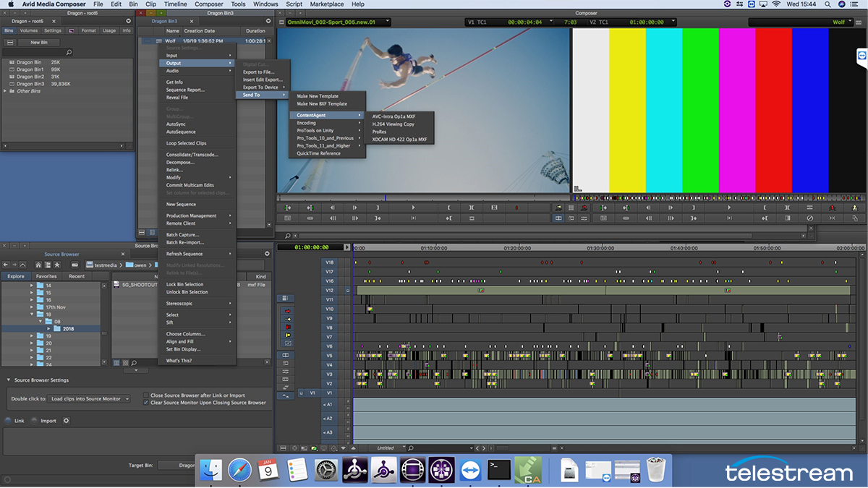Toggle the V12 track selector
This screenshot has height=488, width=868.
click(329, 290)
